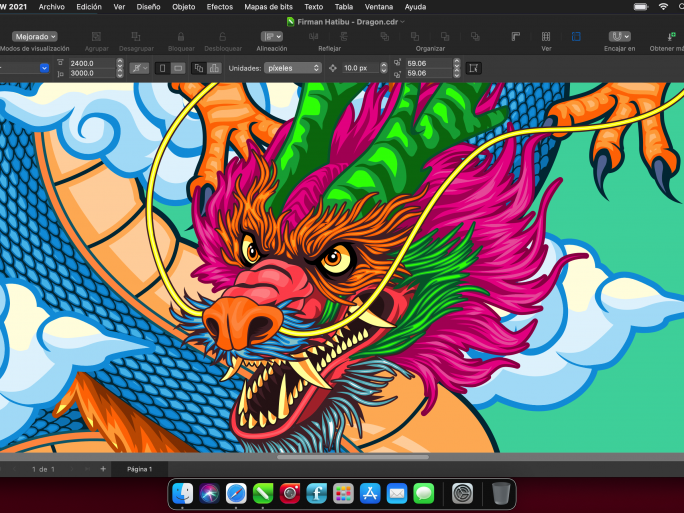
Task: Open the Encajar en snap dropdown
Action: pyautogui.click(x=619, y=37)
